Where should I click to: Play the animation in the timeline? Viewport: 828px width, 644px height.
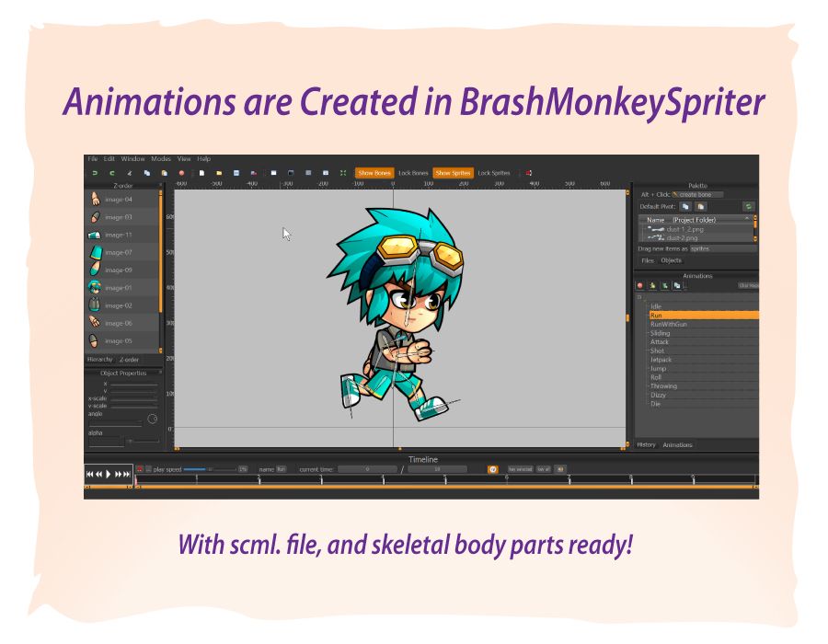click(109, 474)
